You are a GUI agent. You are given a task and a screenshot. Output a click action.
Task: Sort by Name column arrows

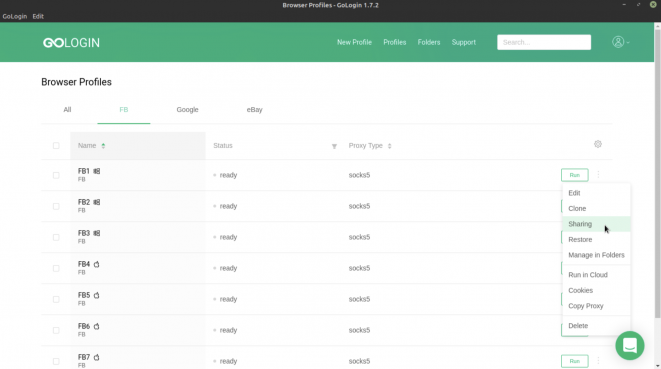(x=103, y=146)
